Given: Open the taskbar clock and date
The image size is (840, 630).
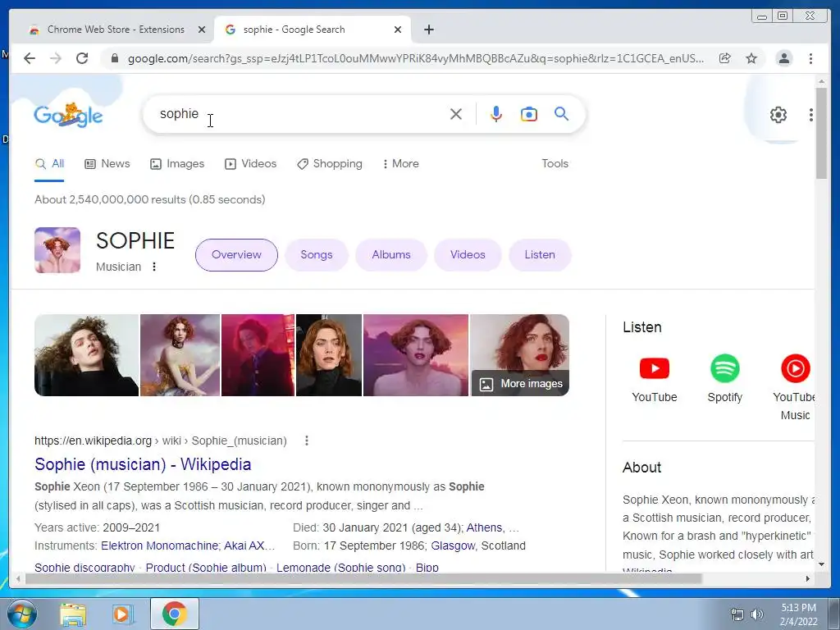Looking at the screenshot, I should (x=798, y=614).
